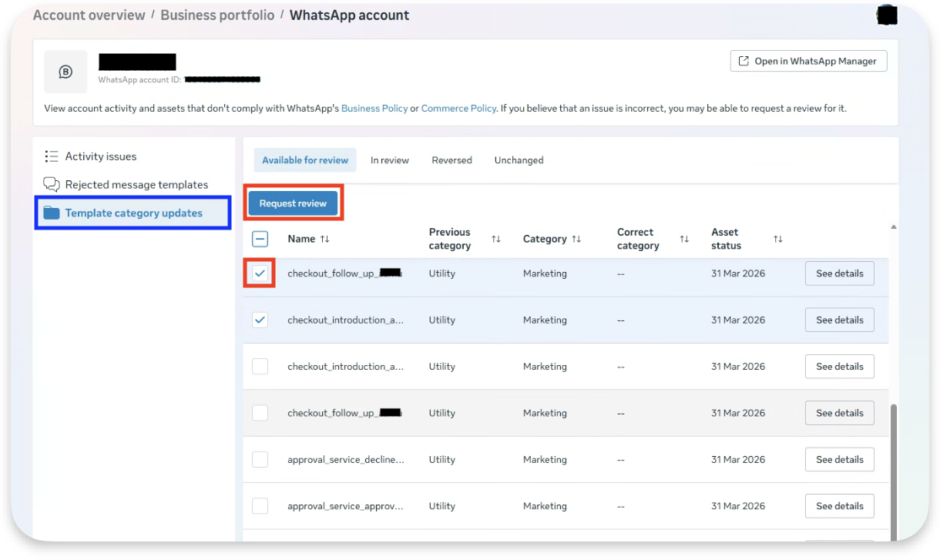Open the Unchanged tab
Screen dimensions: 940x560
click(519, 160)
